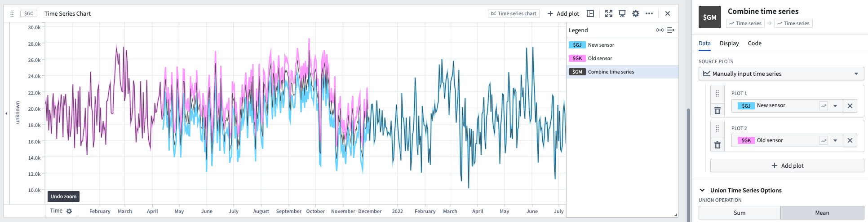Click the output Time series type chip
868x222 pixels.
coord(793,23)
